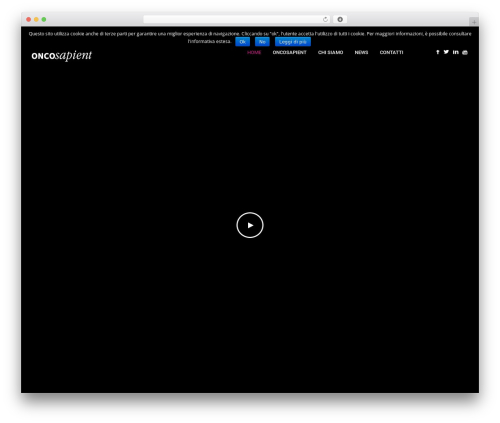500x423 pixels.
Task: Open the LinkedIn profile icon
Action: [x=456, y=52]
